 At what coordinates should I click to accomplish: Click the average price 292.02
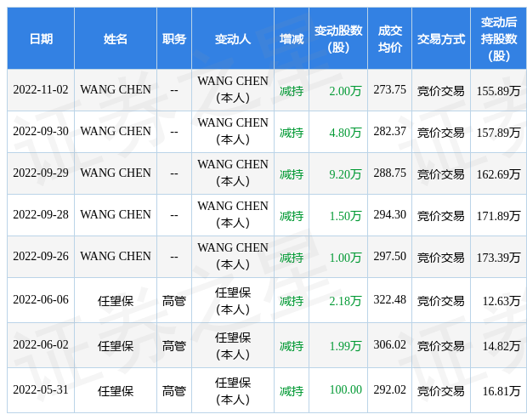(x=390, y=390)
